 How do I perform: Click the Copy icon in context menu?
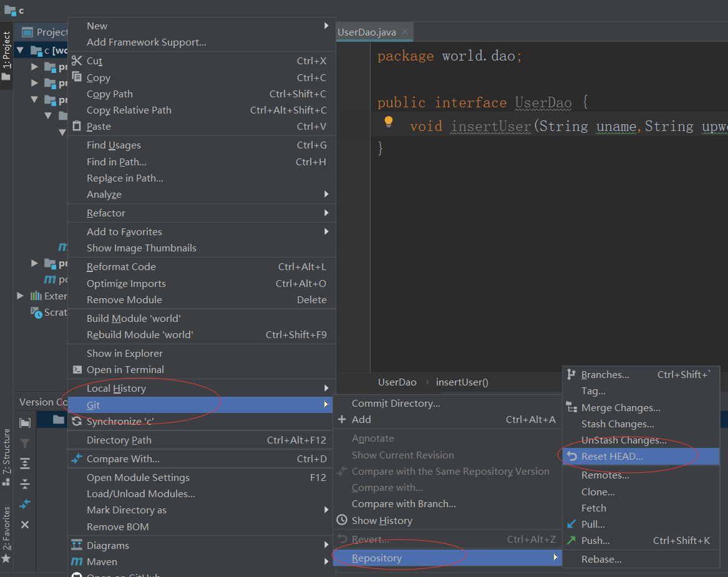(x=77, y=77)
